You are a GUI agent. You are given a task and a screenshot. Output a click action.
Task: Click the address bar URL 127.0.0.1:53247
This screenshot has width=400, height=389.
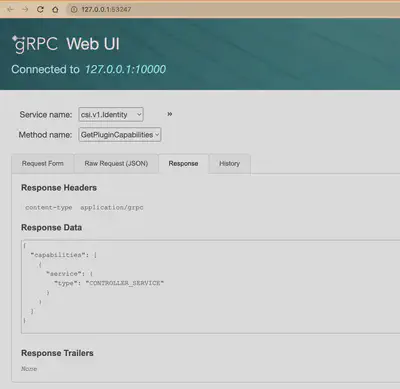click(106, 9)
